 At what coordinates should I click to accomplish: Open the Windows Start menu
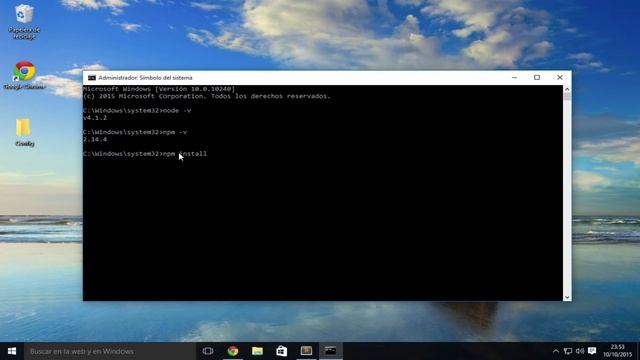tap(12, 351)
